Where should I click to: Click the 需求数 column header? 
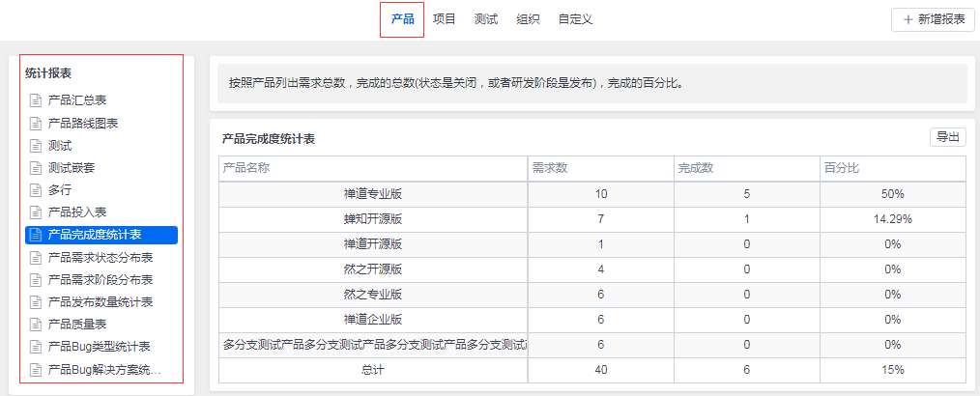click(x=600, y=168)
